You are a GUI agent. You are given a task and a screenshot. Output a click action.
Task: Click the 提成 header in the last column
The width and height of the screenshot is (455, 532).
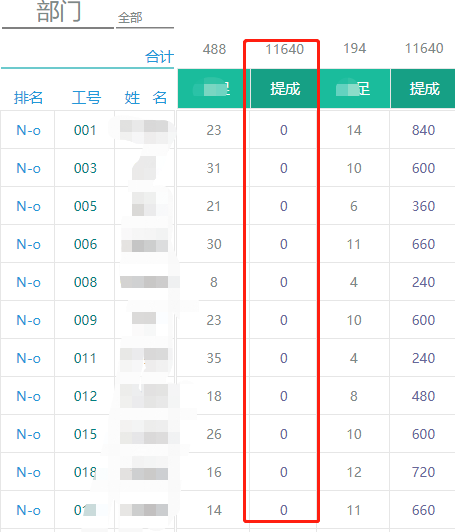tap(424, 89)
